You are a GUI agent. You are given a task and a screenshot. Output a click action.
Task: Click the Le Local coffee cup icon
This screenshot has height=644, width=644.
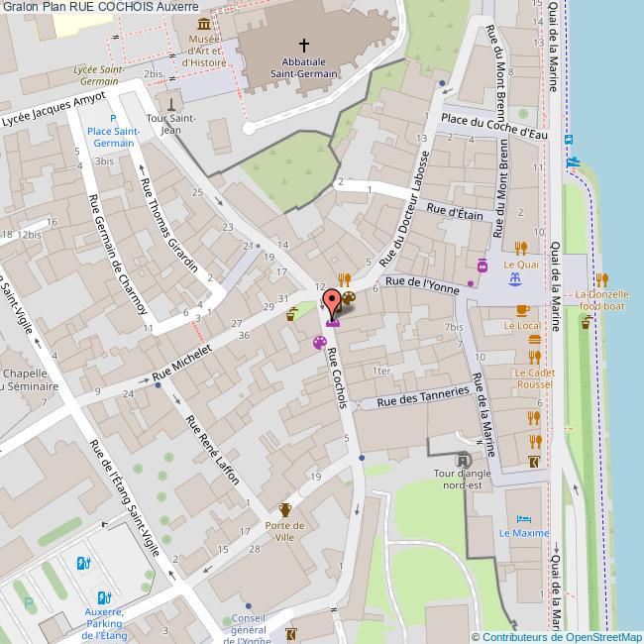click(521, 309)
